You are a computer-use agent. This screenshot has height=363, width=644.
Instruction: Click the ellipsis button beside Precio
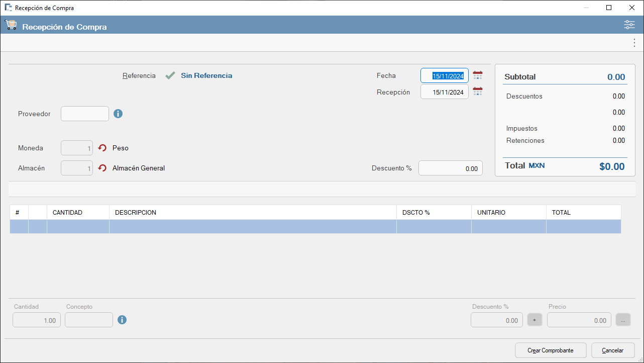[x=623, y=320]
